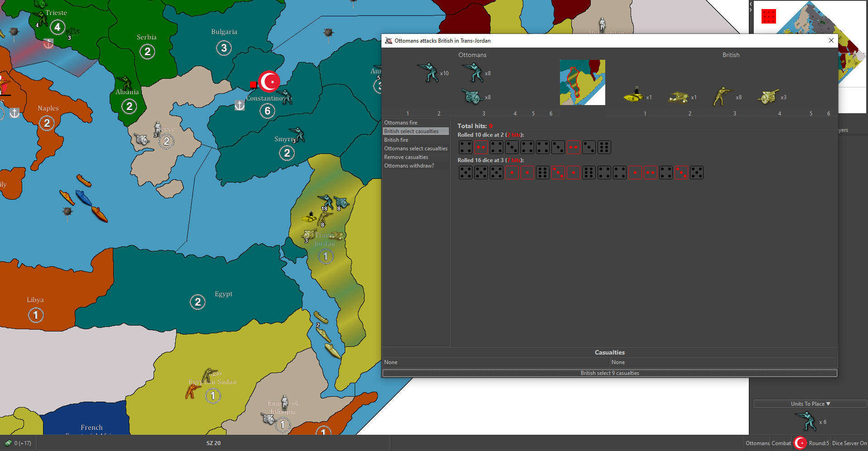
Task: Click the British tank x1 unit icon
Action: click(633, 96)
